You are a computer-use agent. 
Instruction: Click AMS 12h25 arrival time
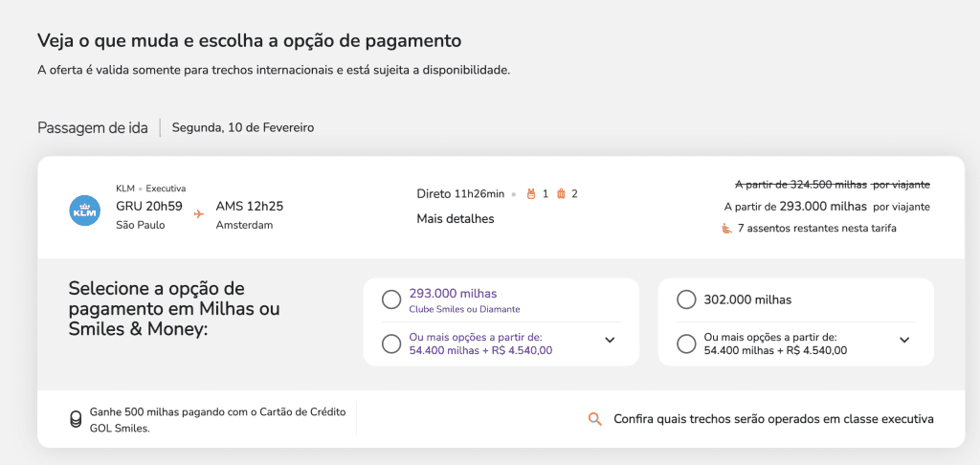coord(250,206)
